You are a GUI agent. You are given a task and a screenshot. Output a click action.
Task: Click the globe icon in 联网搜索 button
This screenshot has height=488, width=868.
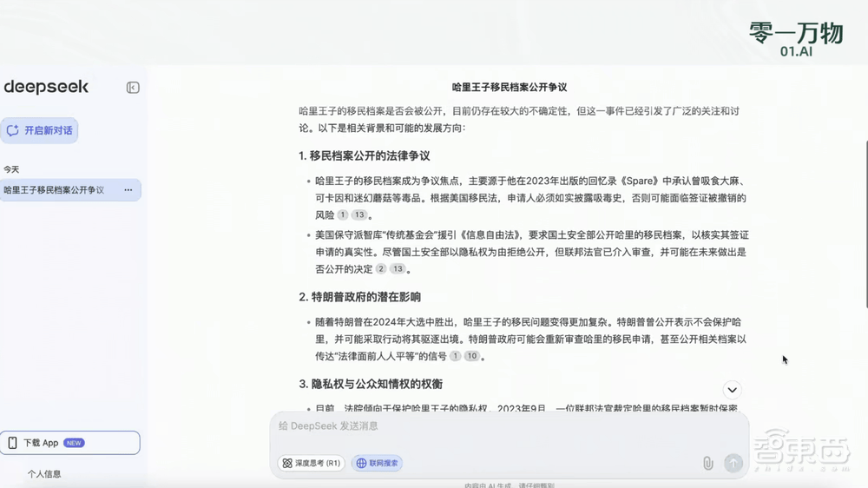pos(361,463)
